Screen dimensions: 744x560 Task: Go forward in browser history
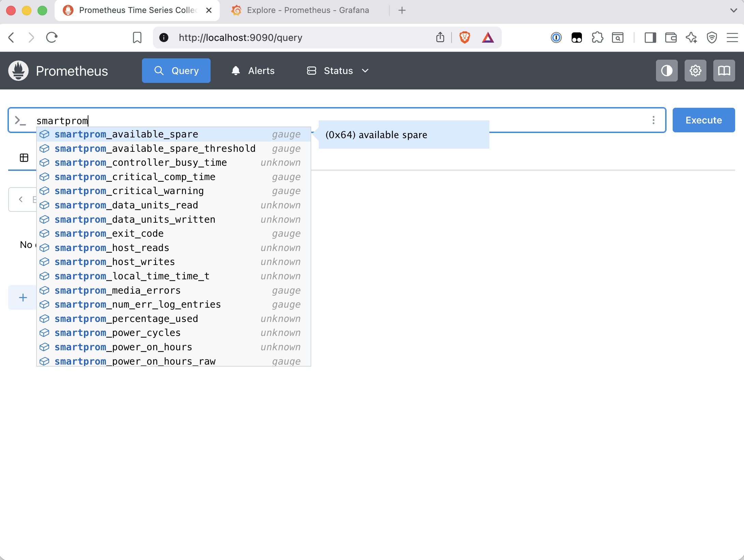click(x=31, y=37)
